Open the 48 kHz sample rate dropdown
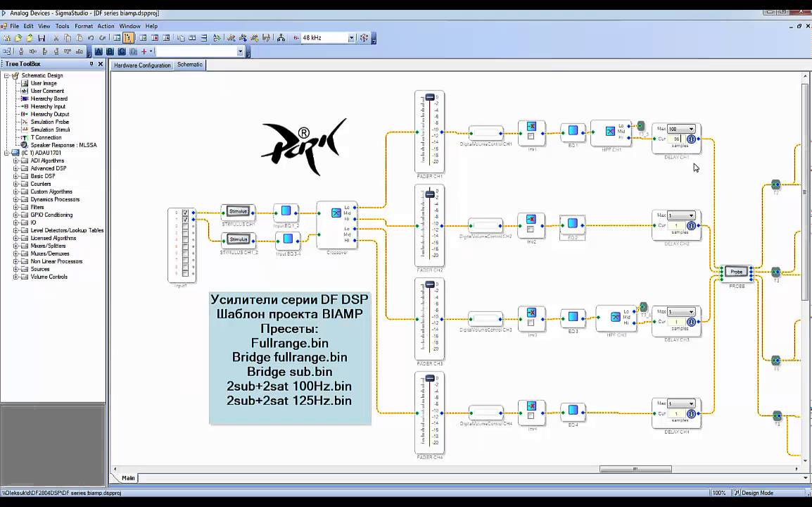This screenshot has height=507, width=812. pyautogui.click(x=351, y=38)
